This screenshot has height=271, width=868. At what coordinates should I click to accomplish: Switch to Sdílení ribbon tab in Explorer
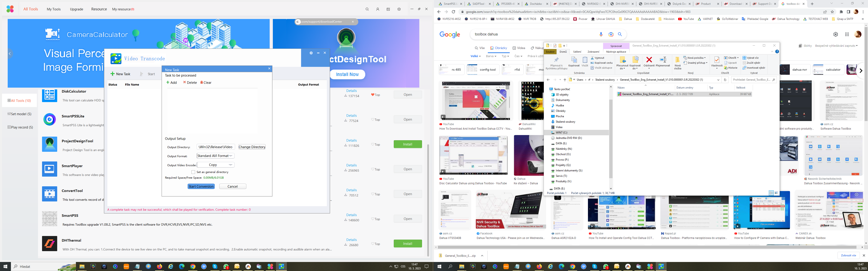[x=577, y=52]
